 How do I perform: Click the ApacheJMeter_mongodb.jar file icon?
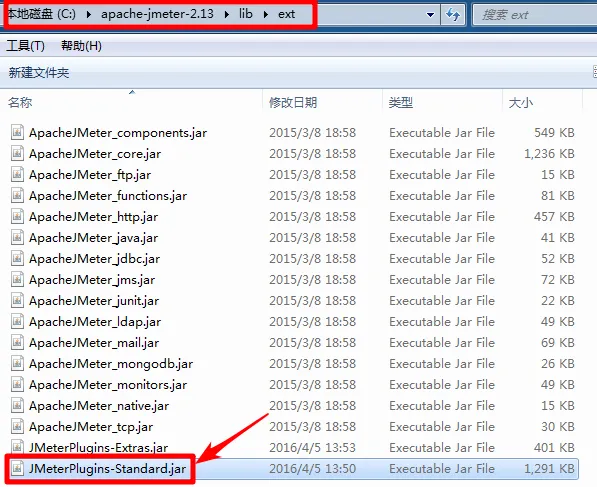(17, 364)
